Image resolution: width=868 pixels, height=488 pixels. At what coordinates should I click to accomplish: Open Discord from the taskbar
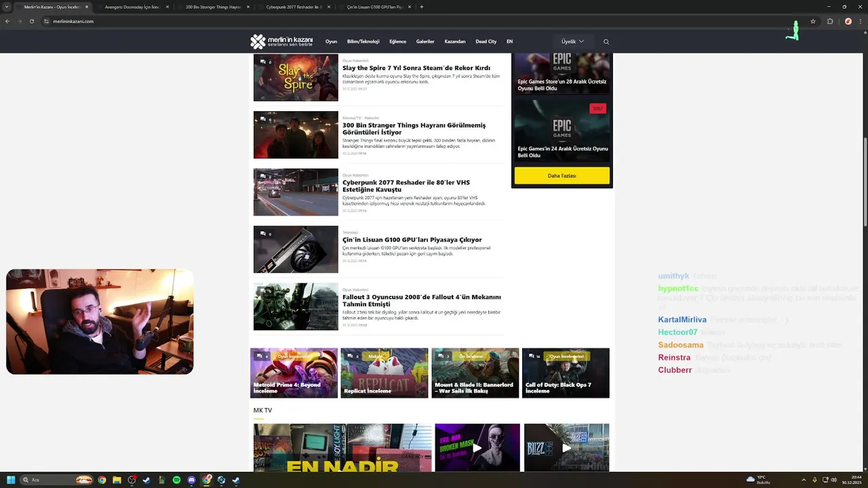191,480
